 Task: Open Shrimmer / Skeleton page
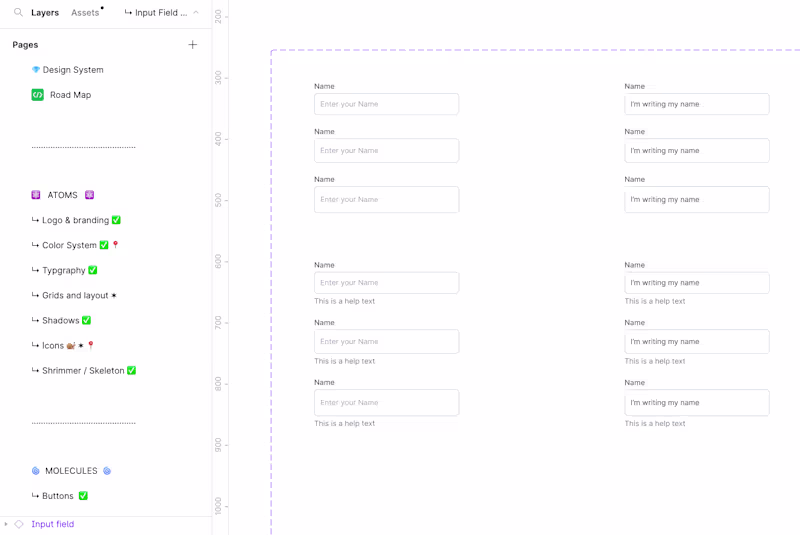click(x=83, y=371)
